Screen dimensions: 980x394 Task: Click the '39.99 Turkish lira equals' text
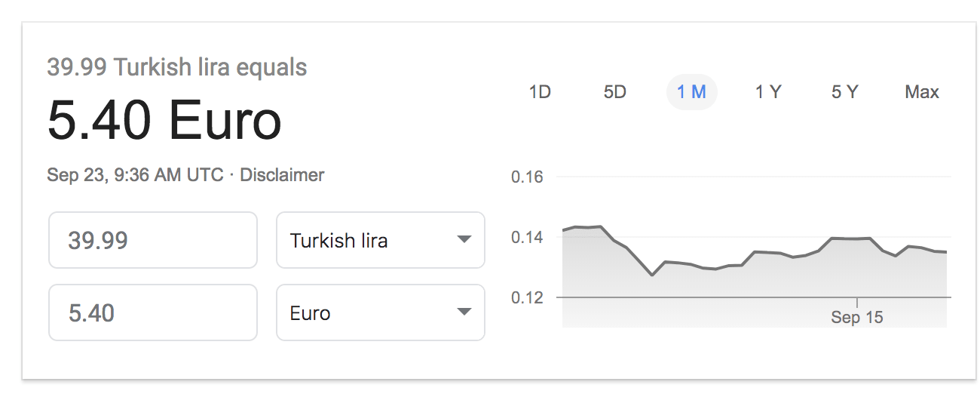(177, 67)
